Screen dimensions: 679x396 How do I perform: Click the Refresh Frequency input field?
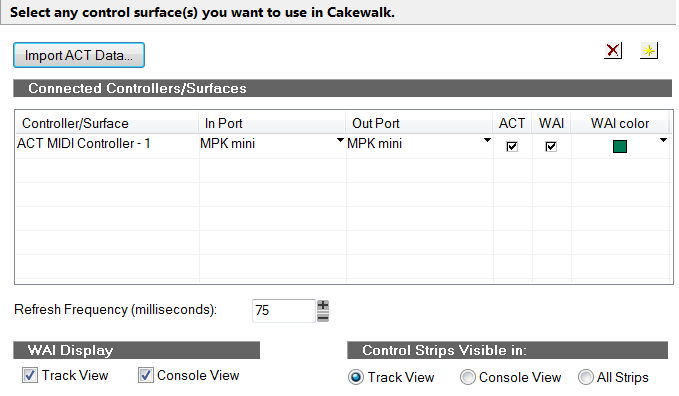pyautogui.click(x=284, y=311)
